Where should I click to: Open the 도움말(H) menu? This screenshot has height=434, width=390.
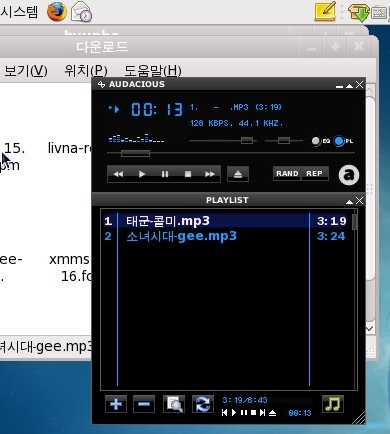coord(153,71)
